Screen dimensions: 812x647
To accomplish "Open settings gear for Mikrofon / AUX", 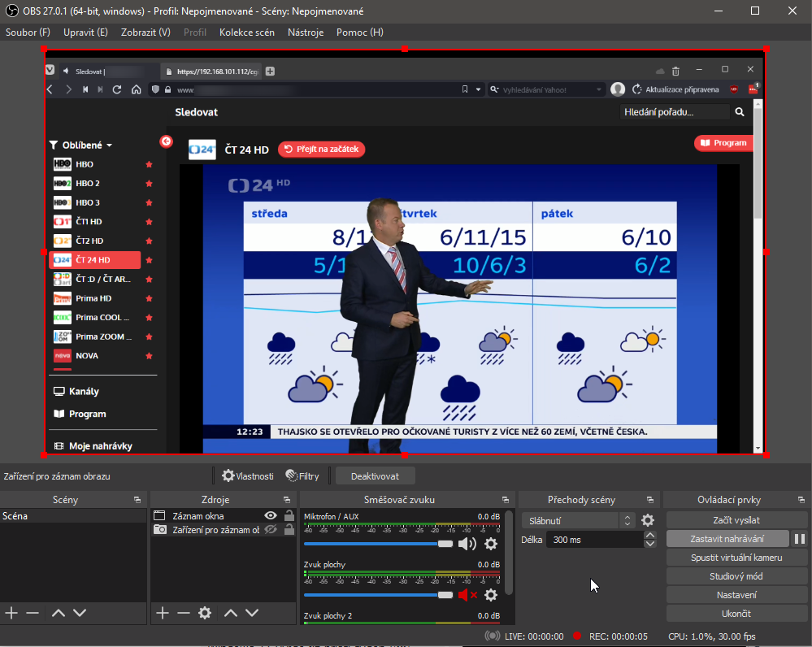I will pyautogui.click(x=491, y=544).
